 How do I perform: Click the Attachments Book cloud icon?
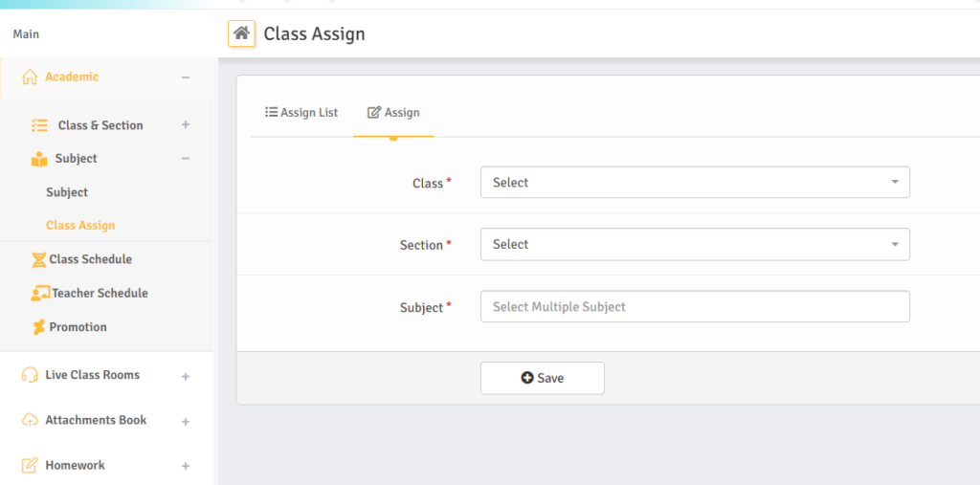point(30,421)
